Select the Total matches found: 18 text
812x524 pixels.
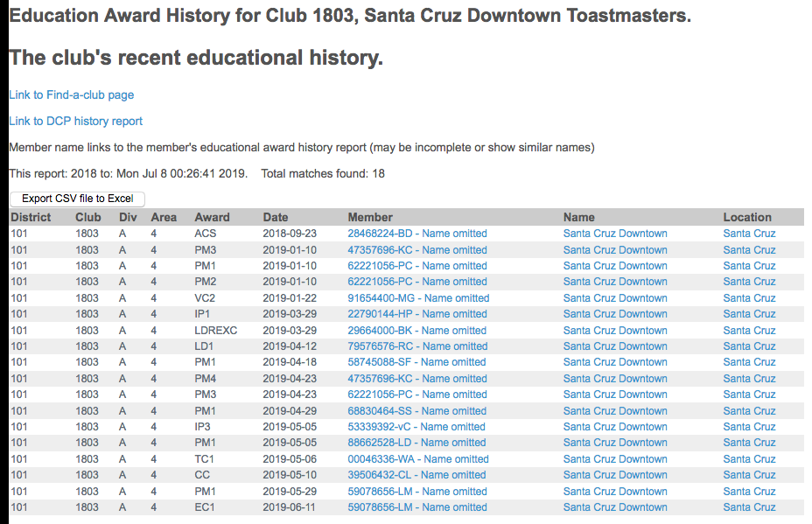pyautogui.click(x=323, y=174)
